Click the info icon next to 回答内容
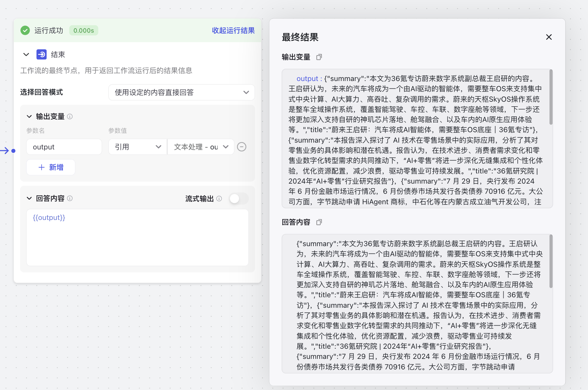The height and width of the screenshot is (390, 588). 70,198
